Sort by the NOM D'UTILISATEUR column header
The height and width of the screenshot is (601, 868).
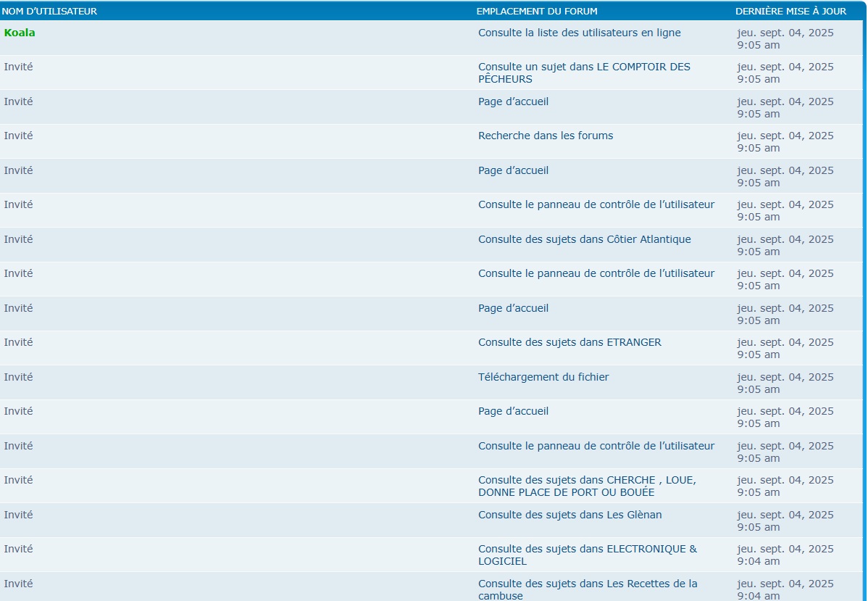point(49,12)
